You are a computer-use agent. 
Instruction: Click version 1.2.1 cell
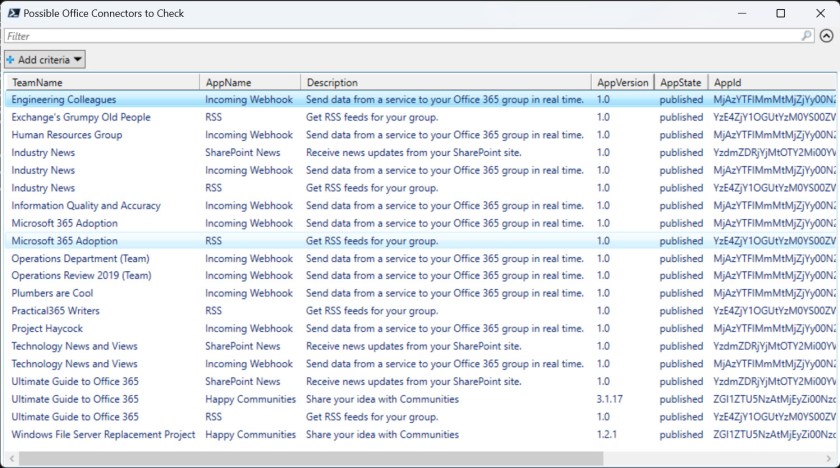pos(606,435)
